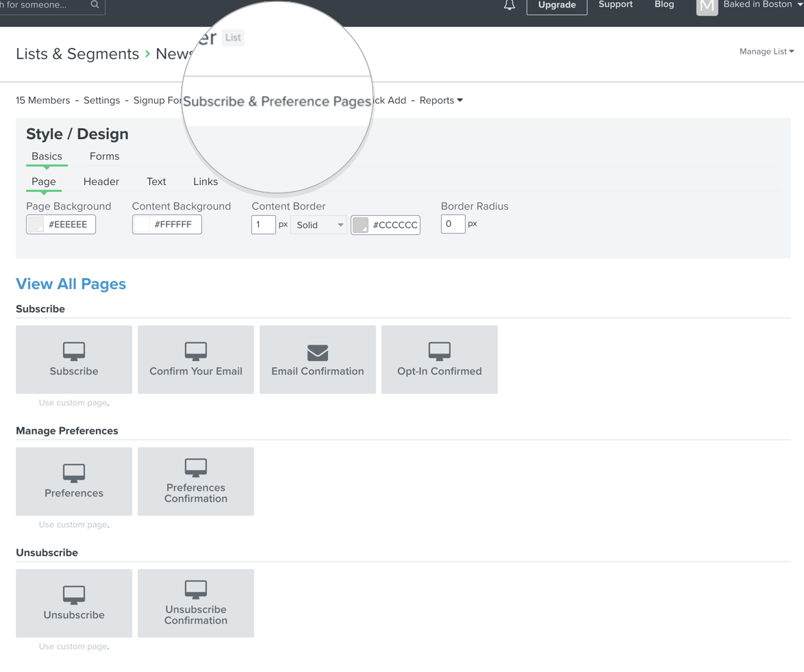804x672 pixels.
Task: Pick the Page Background color swatch
Action: 36,225
